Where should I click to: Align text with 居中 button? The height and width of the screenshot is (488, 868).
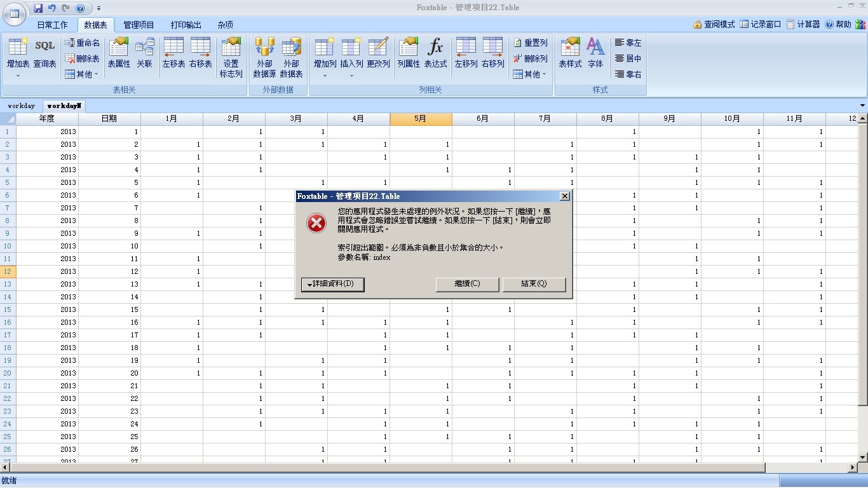point(628,58)
